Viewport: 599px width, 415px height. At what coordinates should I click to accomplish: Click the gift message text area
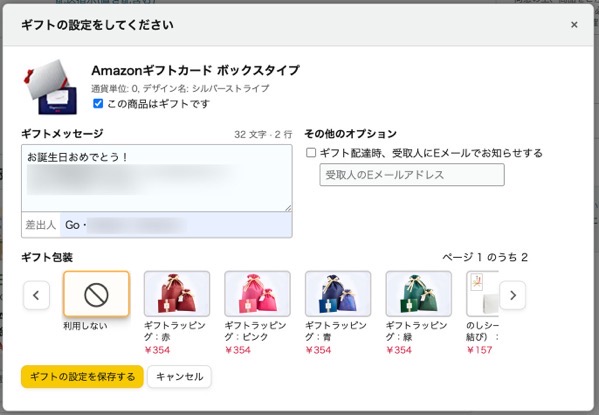click(x=157, y=178)
